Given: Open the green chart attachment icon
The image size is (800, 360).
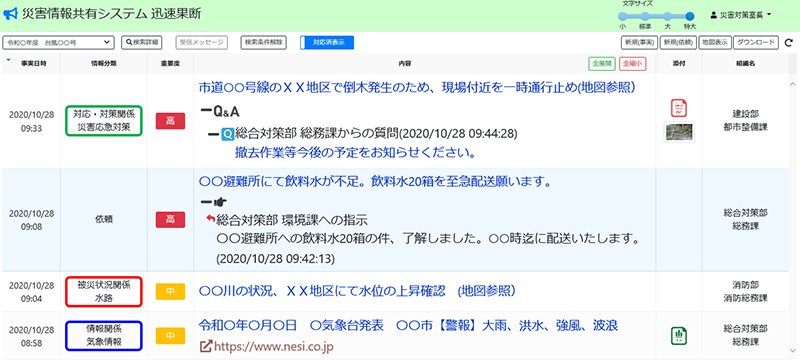Looking at the screenshot, I should pos(679,336).
